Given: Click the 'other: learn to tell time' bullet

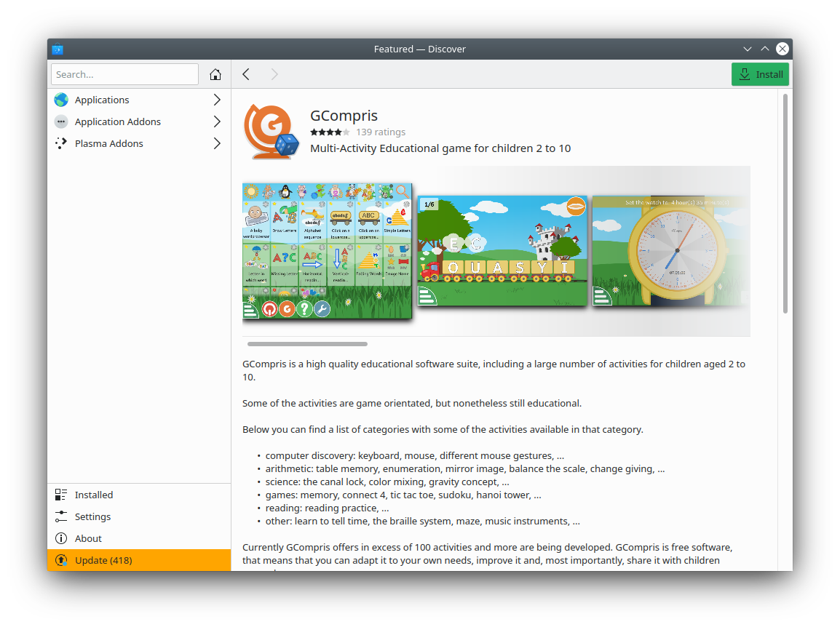Looking at the screenshot, I should click(x=423, y=521).
